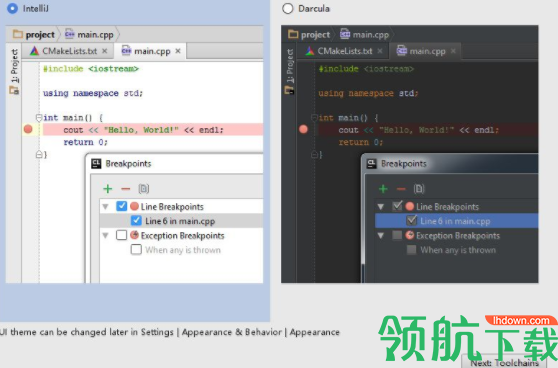Select highlighted 'Line 6 in main.cpp' row, Darcula preview

[457, 221]
